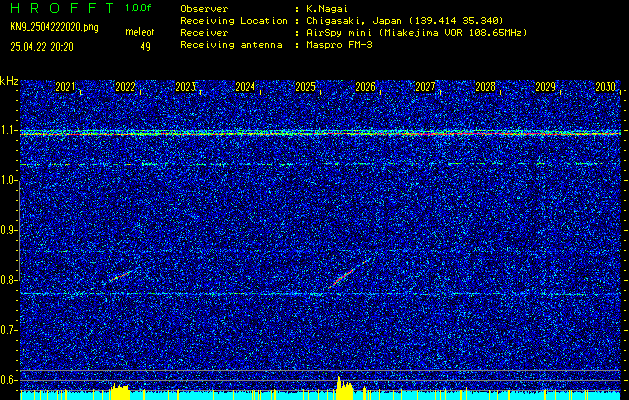Click the Receiving Location field label

234,20
